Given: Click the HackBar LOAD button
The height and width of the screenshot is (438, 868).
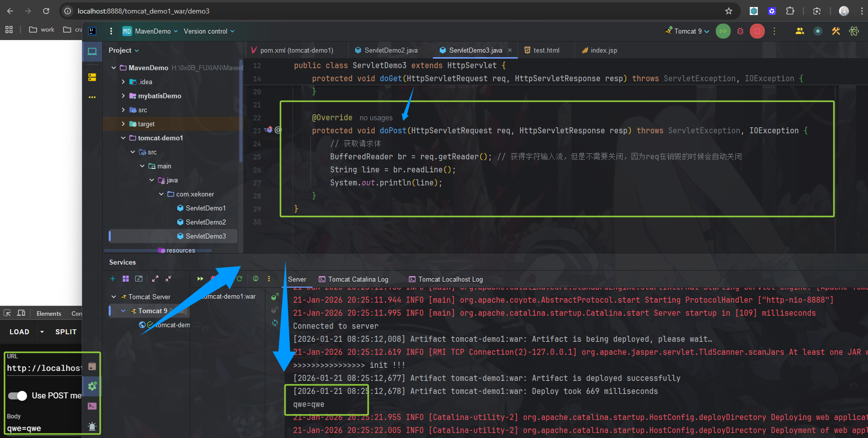Looking at the screenshot, I should pyautogui.click(x=20, y=332).
